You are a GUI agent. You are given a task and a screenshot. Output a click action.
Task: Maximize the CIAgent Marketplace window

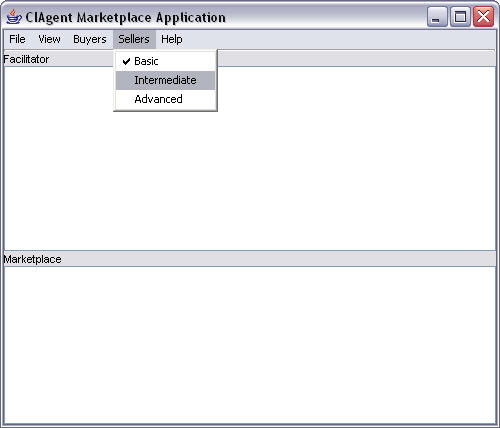click(x=460, y=16)
